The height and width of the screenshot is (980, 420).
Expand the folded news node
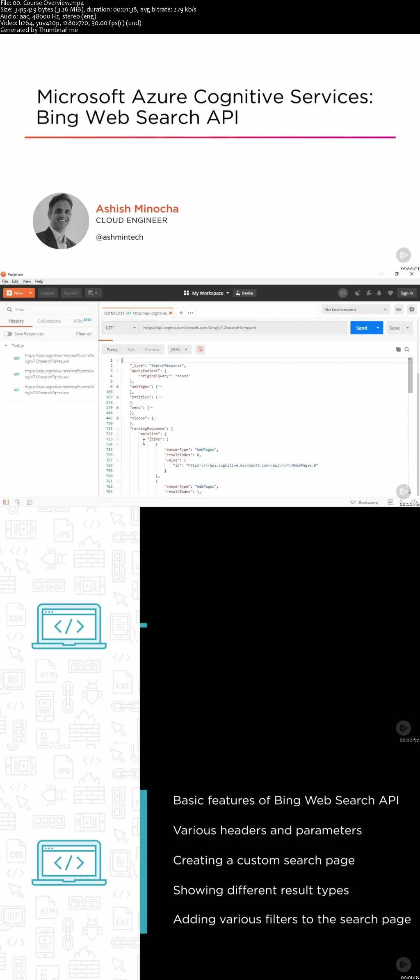click(x=118, y=407)
